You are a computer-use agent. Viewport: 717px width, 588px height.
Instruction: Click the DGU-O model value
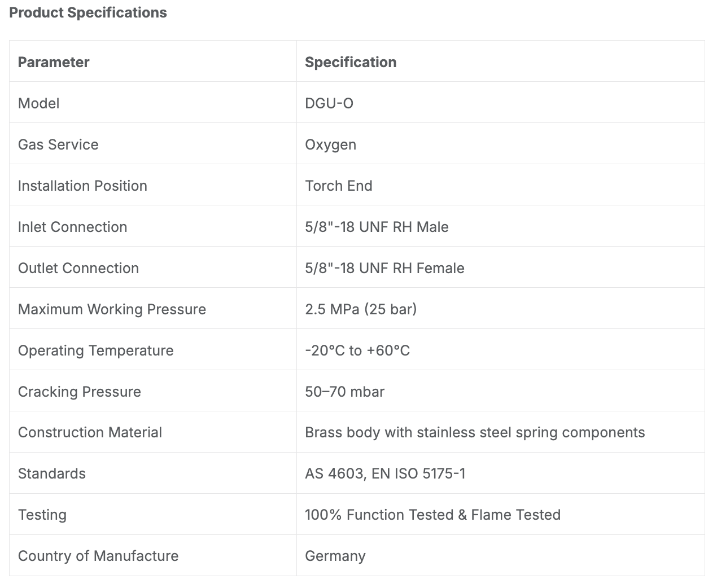click(x=329, y=103)
